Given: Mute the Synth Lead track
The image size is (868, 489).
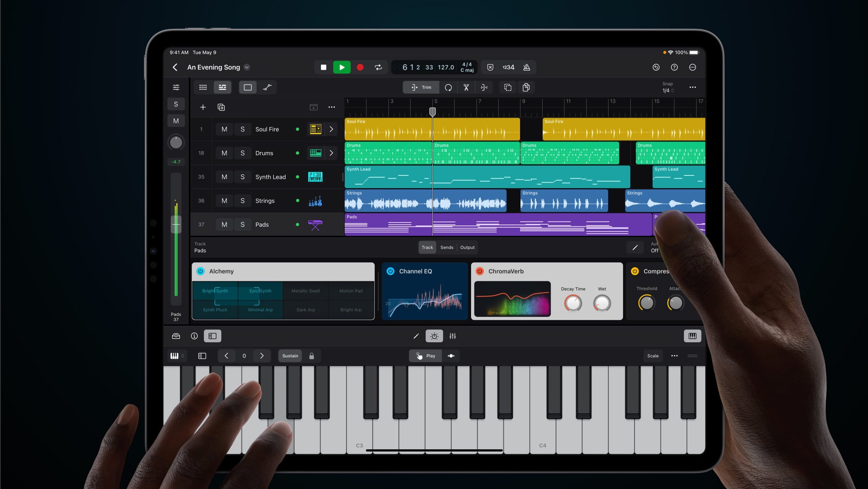Looking at the screenshot, I should 224,177.
